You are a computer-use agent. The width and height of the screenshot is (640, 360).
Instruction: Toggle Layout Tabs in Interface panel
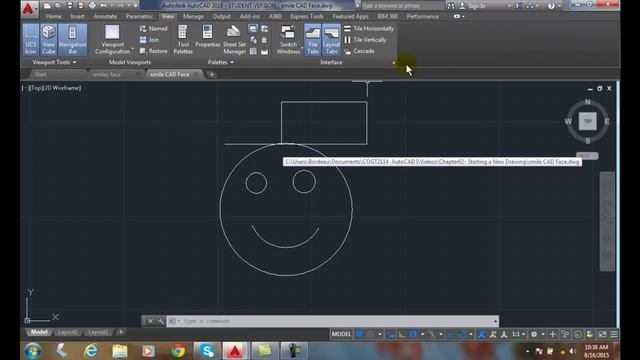coord(331,40)
